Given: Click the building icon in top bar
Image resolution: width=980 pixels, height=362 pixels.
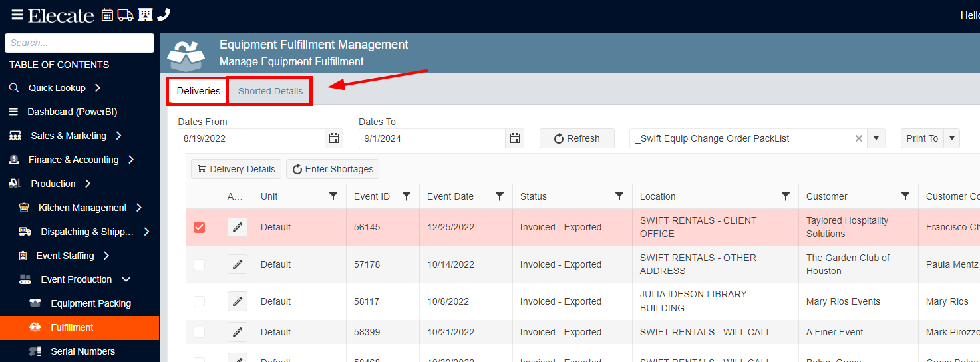Looking at the screenshot, I should coord(145,15).
